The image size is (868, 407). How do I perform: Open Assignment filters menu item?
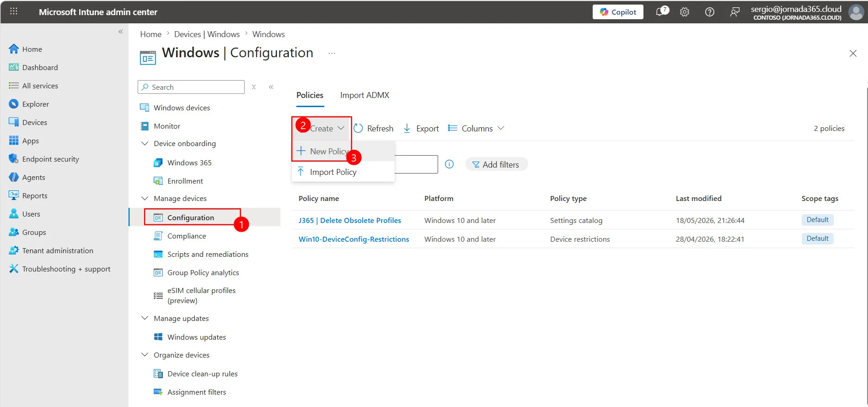[197, 392]
